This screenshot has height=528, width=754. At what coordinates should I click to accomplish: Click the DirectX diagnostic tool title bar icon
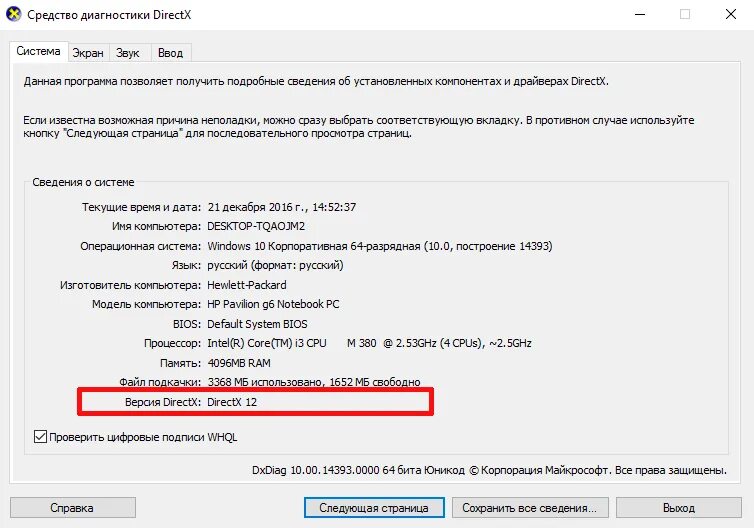(13, 14)
